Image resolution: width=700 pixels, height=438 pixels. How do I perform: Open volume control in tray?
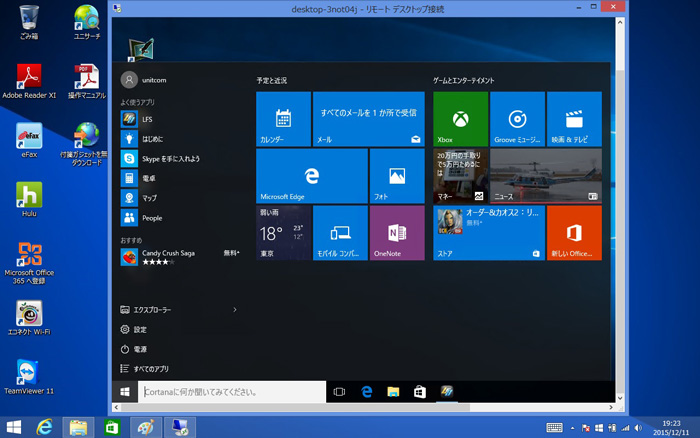[x=638, y=428]
